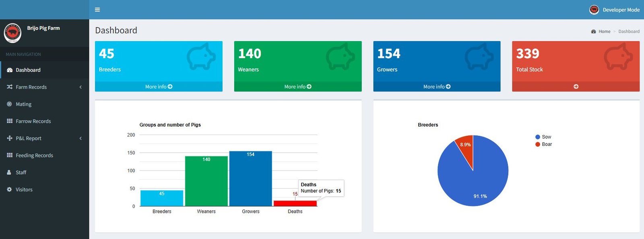The width and height of the screenshot is (644, 239).
Task: Open More info on Weaners card
Action: point(298,87)
